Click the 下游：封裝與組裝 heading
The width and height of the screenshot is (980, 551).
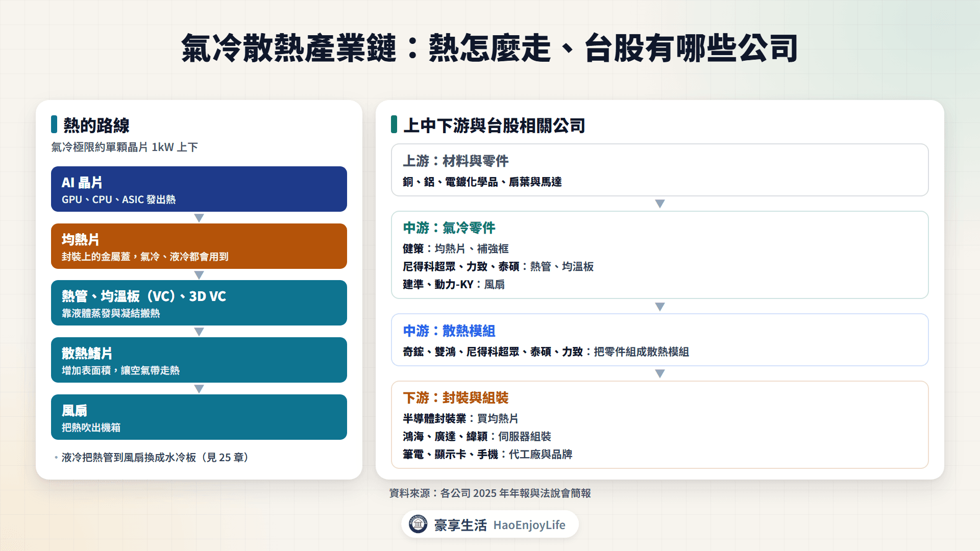[x=456, y=397]
